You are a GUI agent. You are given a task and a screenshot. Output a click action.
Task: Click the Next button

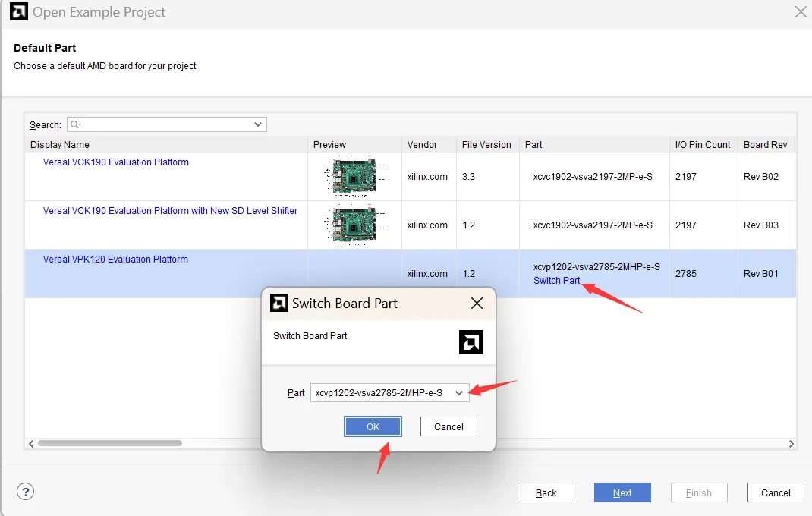click(x=622, y=492)
